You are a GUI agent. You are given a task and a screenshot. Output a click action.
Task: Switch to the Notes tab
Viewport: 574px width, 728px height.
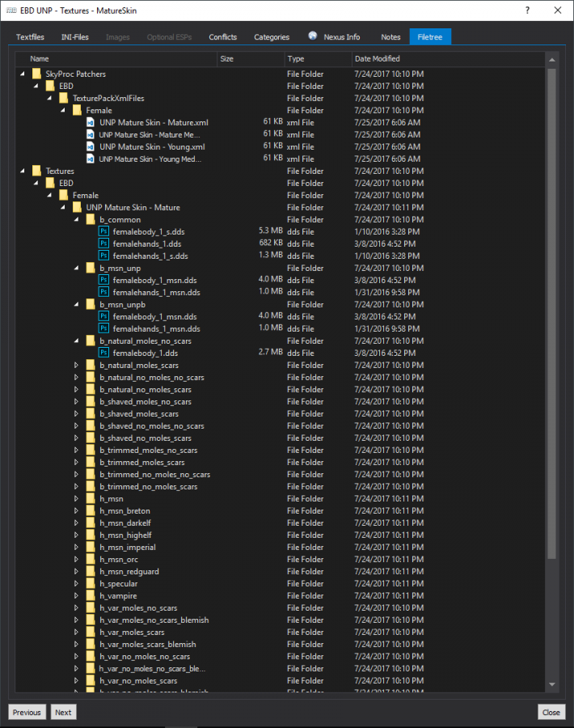(390, 37)
